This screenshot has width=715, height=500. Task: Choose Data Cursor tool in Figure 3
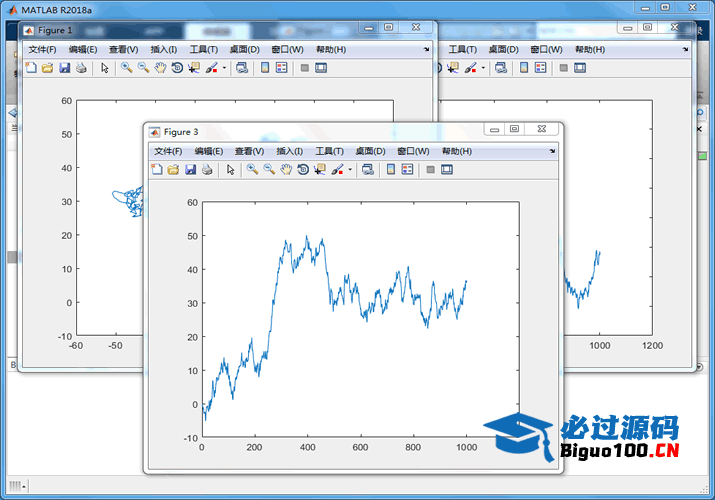point(319,170)
